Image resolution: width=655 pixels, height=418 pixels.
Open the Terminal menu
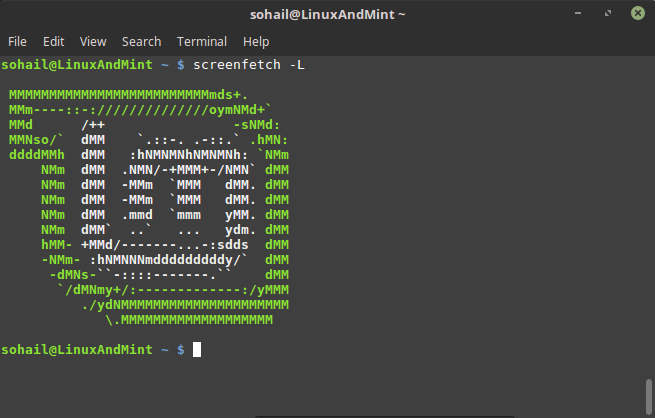202,42
